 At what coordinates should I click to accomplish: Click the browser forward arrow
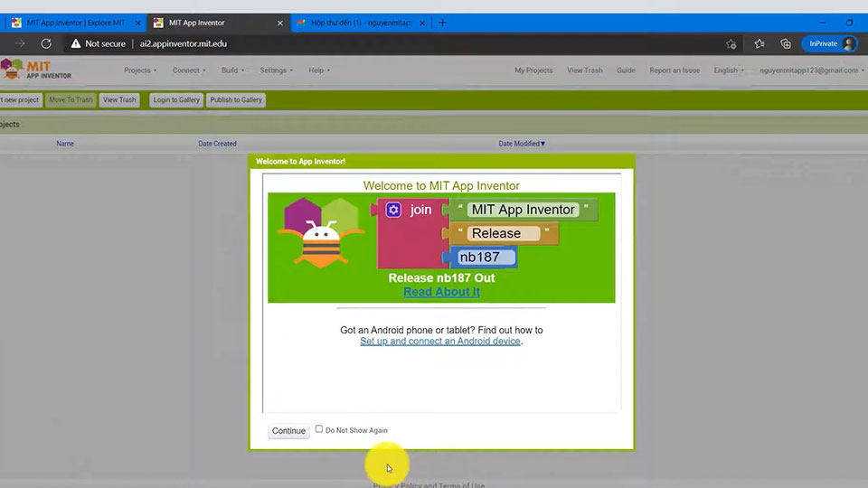point(20,43)
